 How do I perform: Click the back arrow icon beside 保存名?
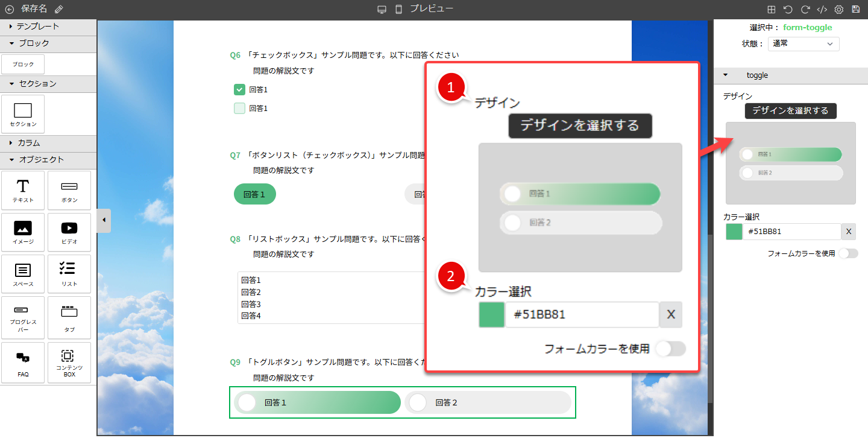click(x=9, y=9)
